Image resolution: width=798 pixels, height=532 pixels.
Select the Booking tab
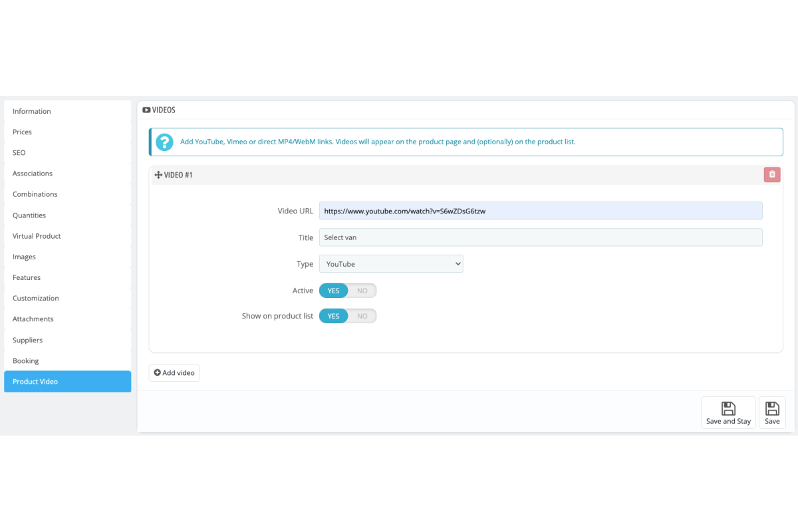[x=68, y=360]
